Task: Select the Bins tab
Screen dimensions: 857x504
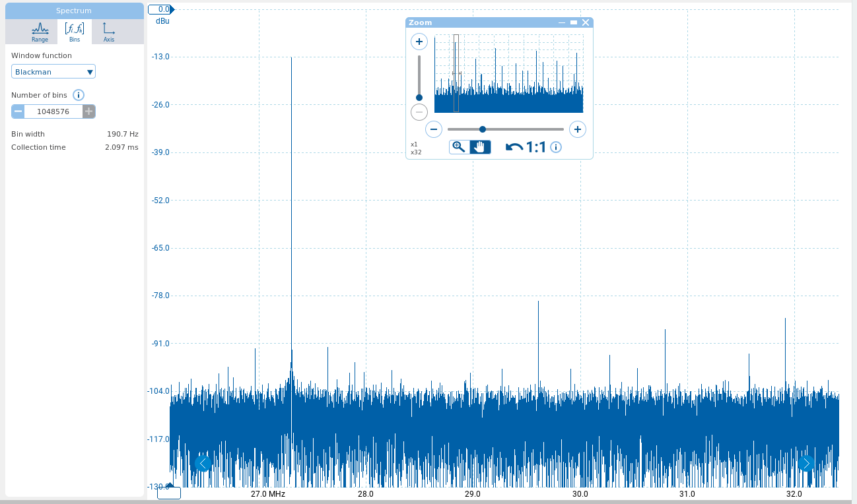Action: (x=74, y=30)
